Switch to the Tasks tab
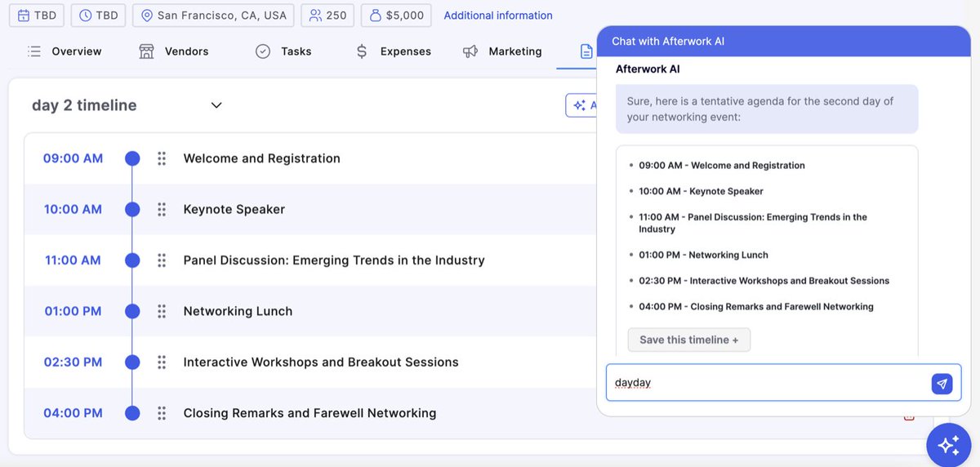 click(283, 51)
